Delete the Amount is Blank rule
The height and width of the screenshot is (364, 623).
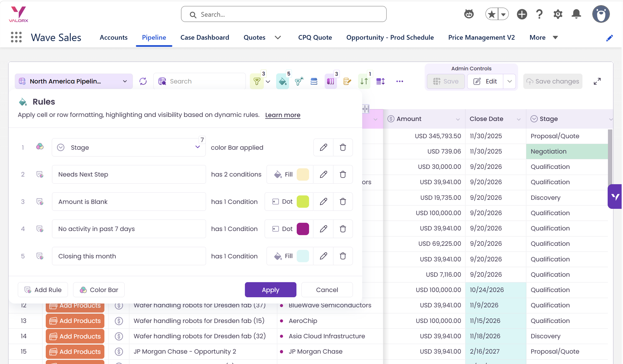click(x=343, y=202)
